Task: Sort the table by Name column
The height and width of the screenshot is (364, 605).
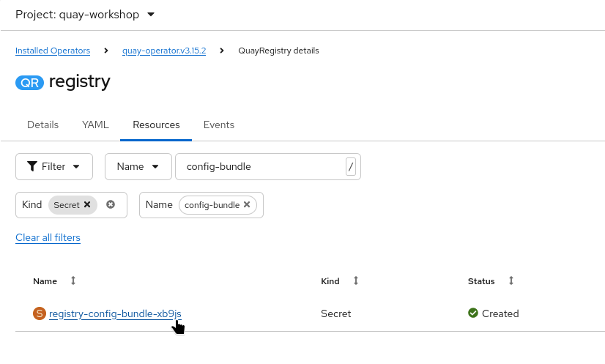Action: pyautogui.click(x=73, y=281)
